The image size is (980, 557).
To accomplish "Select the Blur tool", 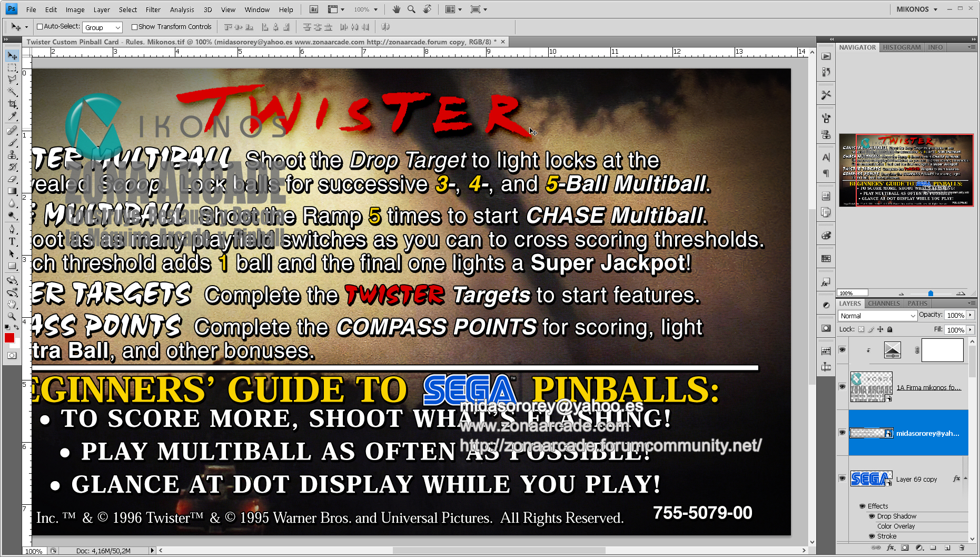I will pyautogui.click(x=12, y=203).
